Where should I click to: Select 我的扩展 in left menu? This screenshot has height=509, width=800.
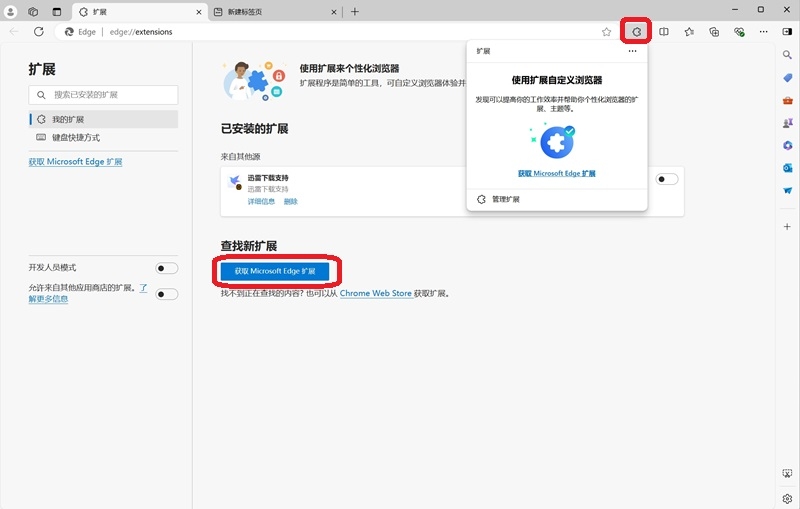tap(104, 119)
